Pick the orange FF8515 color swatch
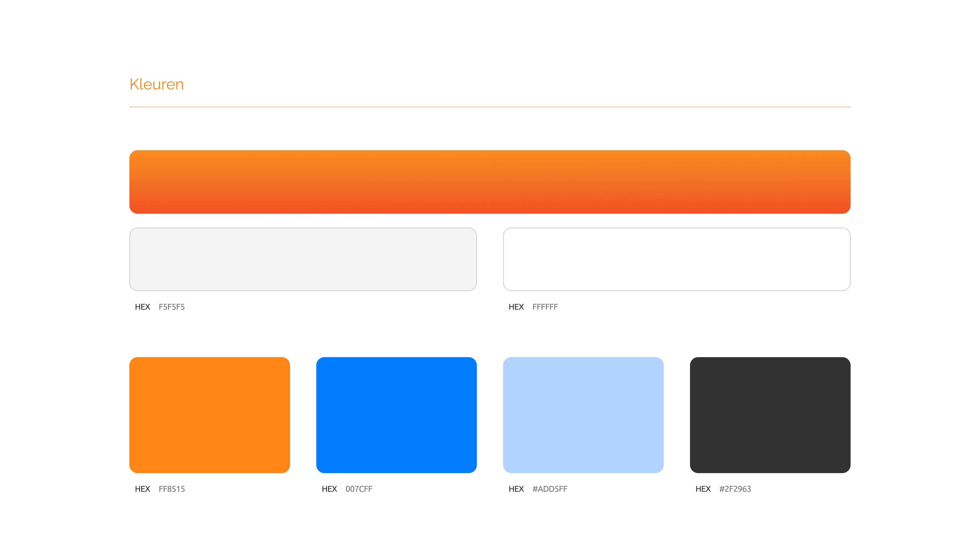Viewport: 980px width, 551px height. pos(209,415)
